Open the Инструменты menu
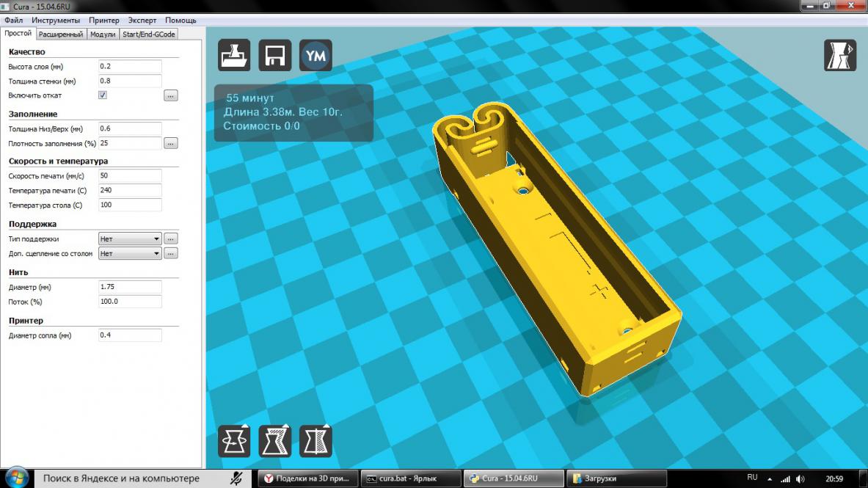Viewport: 868px width, 488px height. (x=56, y=21)
